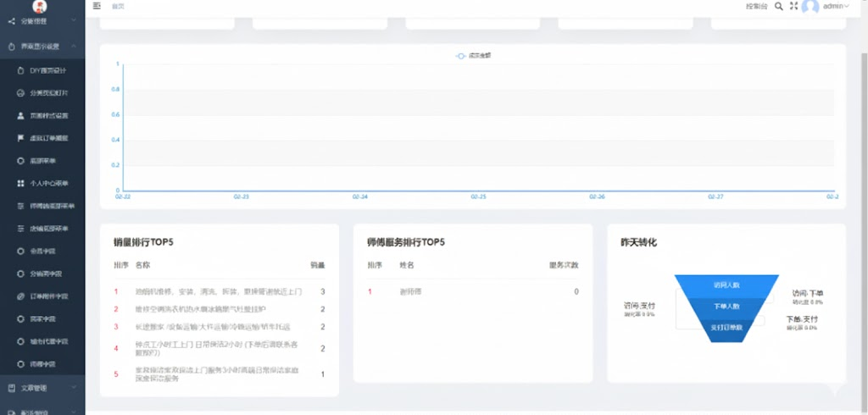Click the 名称 column header
Viewport: 868px width, 415px height.
142,266
